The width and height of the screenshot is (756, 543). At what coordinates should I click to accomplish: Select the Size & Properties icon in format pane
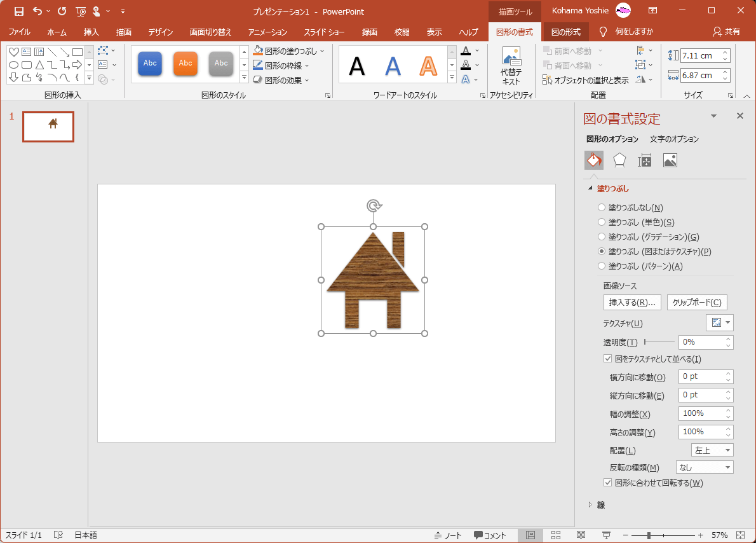644,160
